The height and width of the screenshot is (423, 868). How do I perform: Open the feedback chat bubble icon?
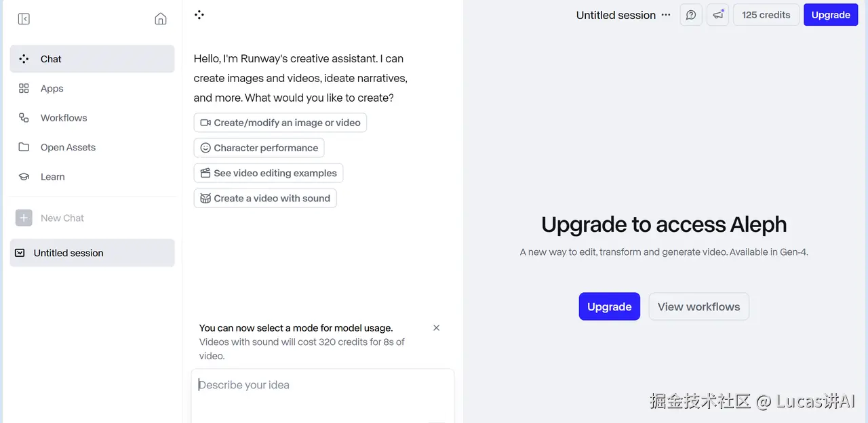point(691,15)
